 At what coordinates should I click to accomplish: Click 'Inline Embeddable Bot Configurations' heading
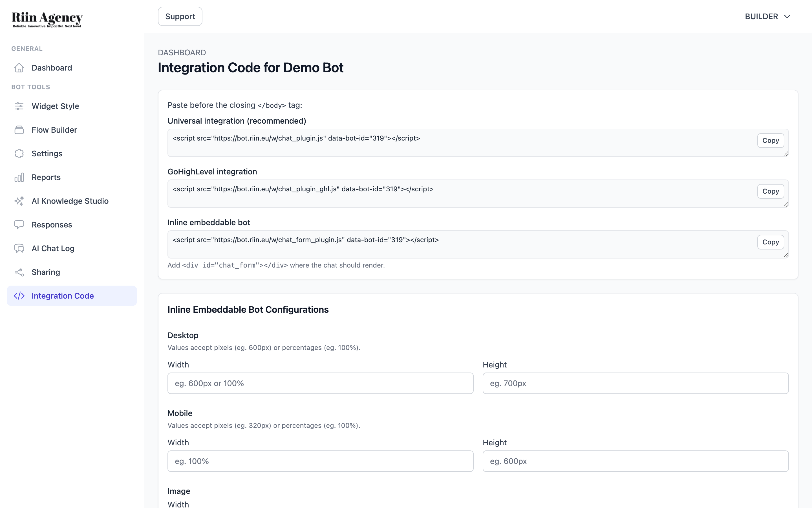[248, 309]
